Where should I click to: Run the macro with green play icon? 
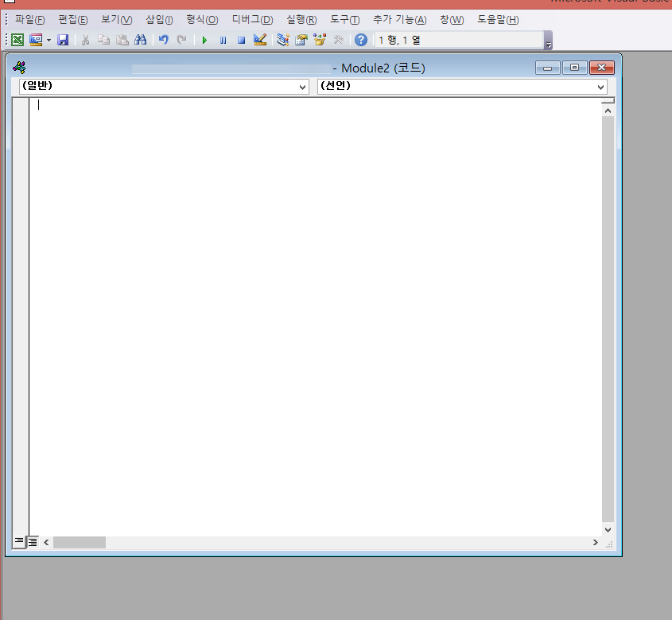click(x=204, y=41)
